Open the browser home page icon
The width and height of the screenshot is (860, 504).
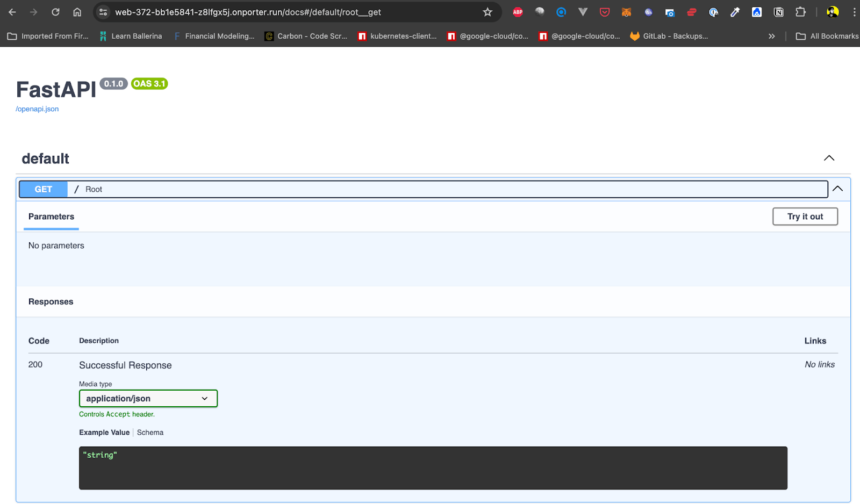pyautogui.click(x=77, y=12)
